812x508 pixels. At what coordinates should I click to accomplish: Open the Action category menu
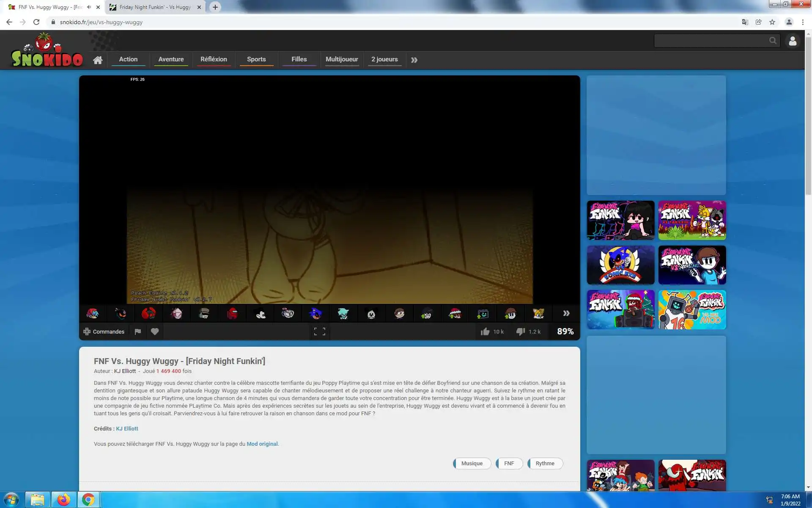click(128, 59)
